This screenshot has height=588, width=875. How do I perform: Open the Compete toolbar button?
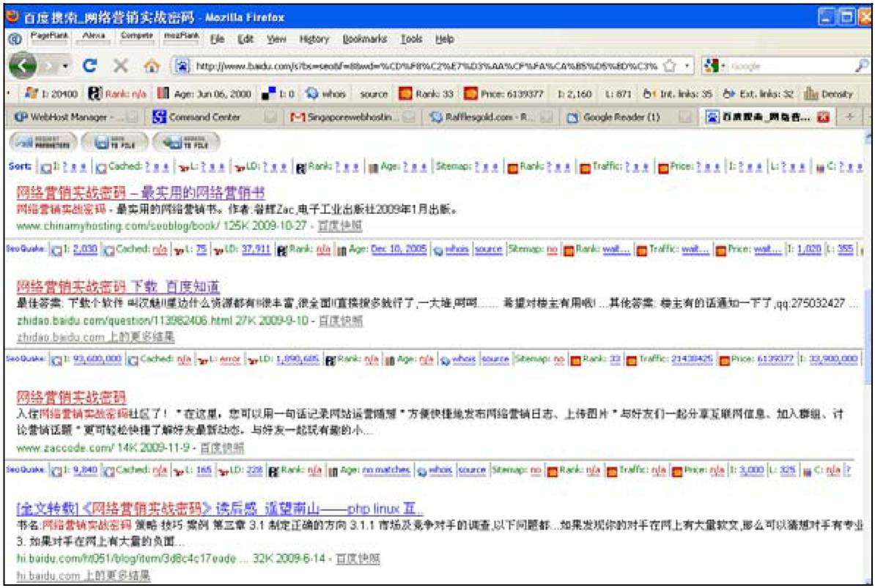[x=137, y=37]
